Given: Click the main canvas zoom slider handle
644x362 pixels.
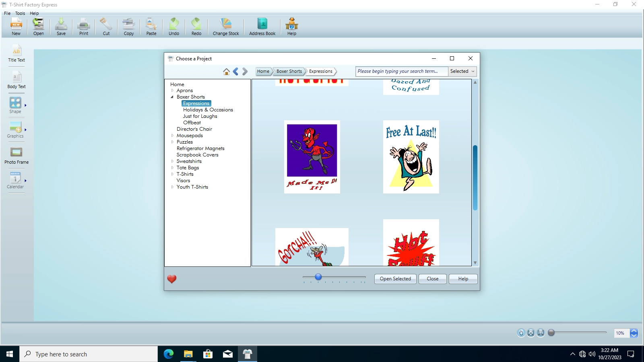Looking at the screenshot, I should coord(551,333).
